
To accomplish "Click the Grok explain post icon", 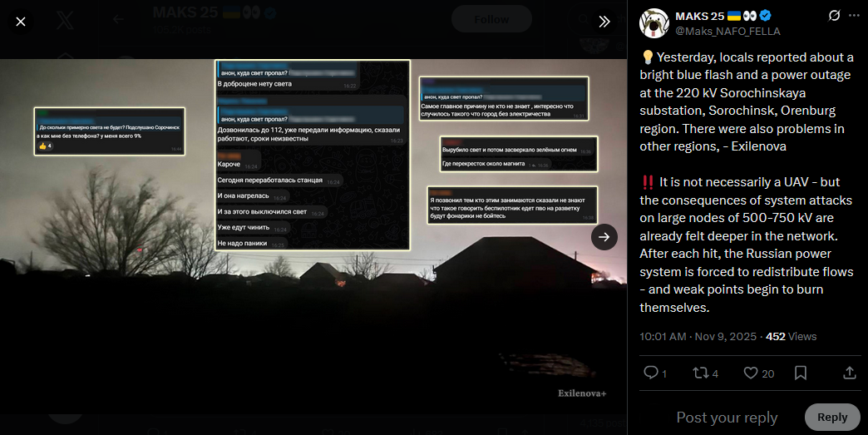I will [834, 16].
